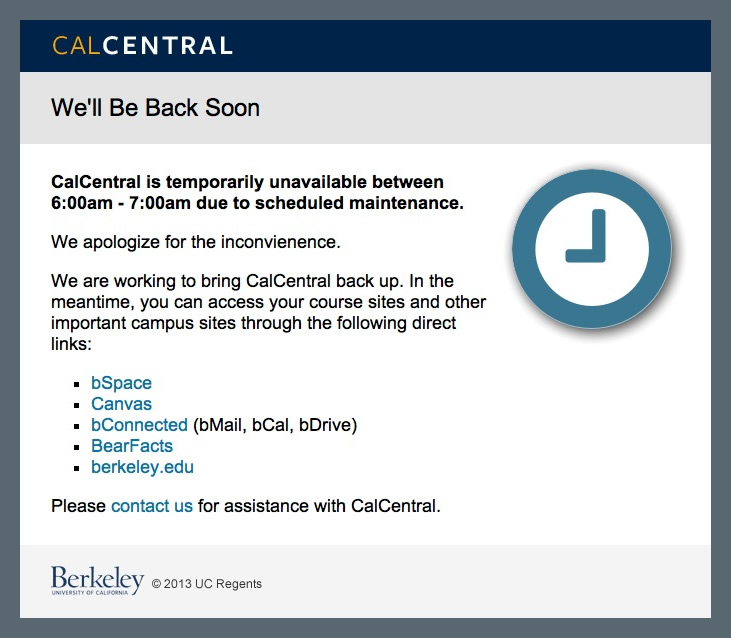Click the bold scheduled maintenance notice text
731x638 pixels.
[257, 192]
